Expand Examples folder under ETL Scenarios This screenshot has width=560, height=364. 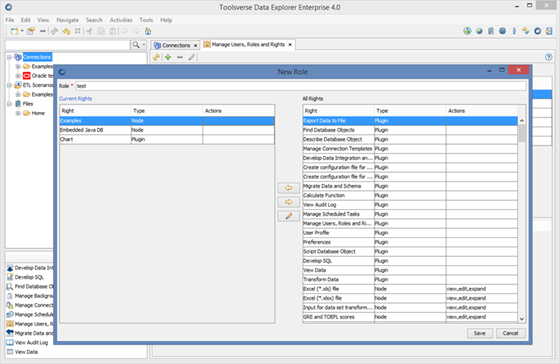point(18,94)
